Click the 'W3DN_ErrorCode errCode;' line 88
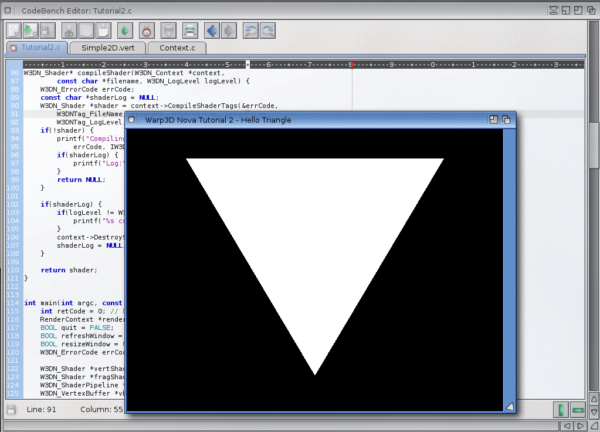600x432 pixels. [87, 89]
